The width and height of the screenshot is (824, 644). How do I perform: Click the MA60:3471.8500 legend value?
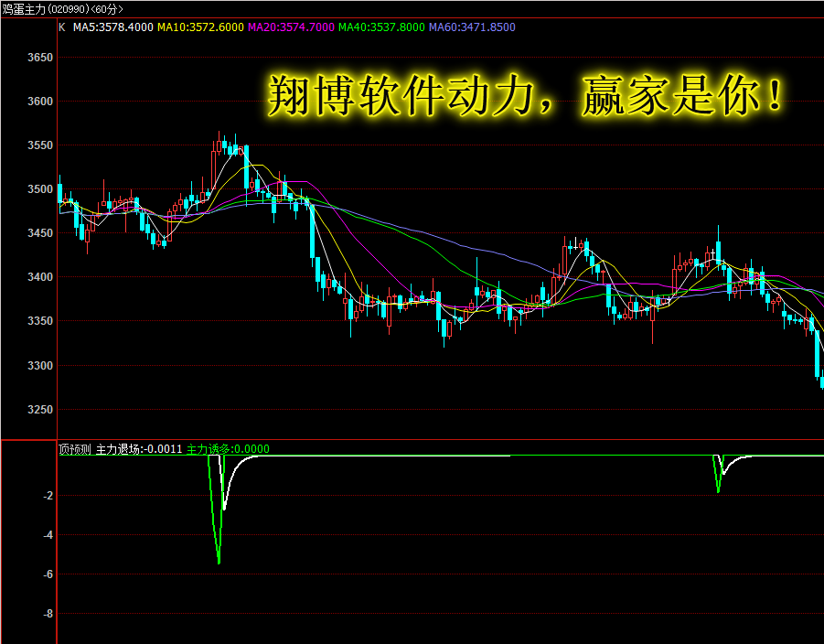click(472, 27)
